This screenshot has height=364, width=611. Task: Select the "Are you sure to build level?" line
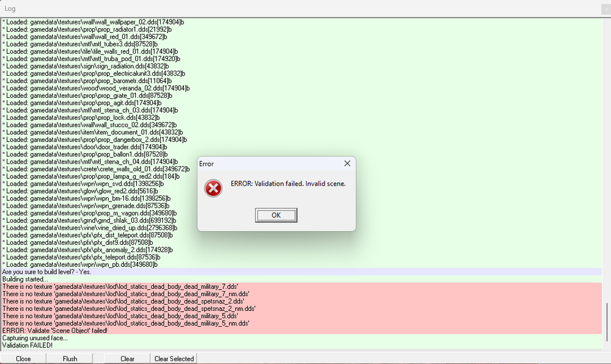[301, 272]
